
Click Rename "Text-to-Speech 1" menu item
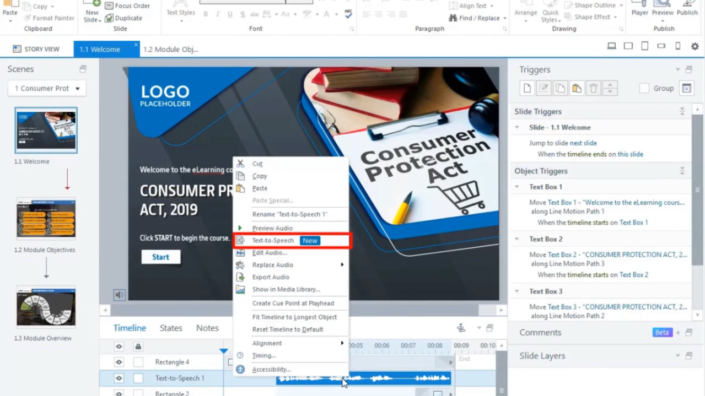point(291,214)
